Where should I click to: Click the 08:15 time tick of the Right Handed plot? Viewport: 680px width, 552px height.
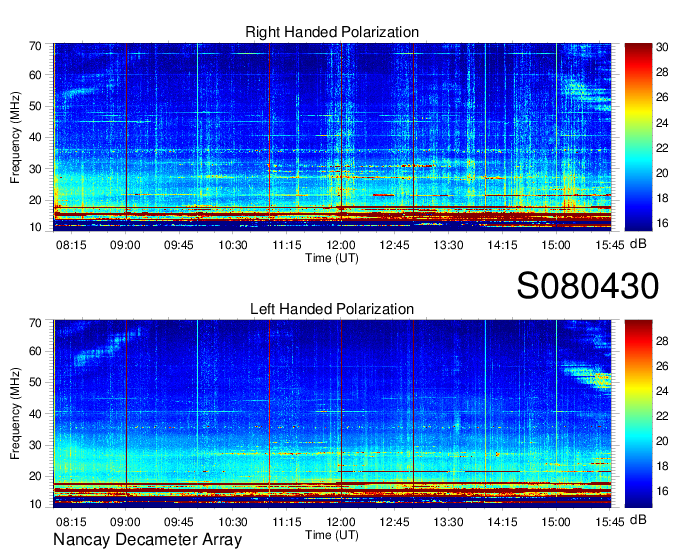[x=71, y=245]
